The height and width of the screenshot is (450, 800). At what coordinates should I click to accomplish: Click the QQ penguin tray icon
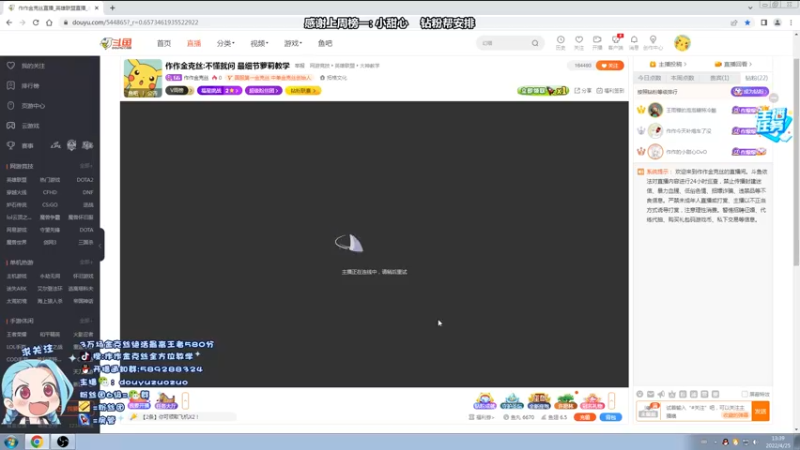pyautogui.click(x=725, y=442)
